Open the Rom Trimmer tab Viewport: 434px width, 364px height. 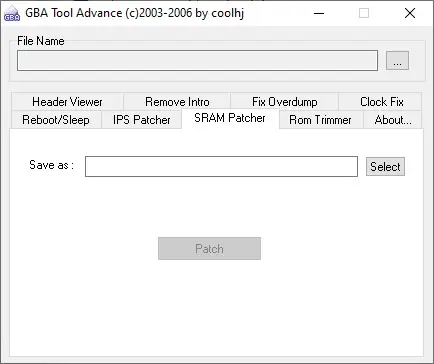pos(321,120)
